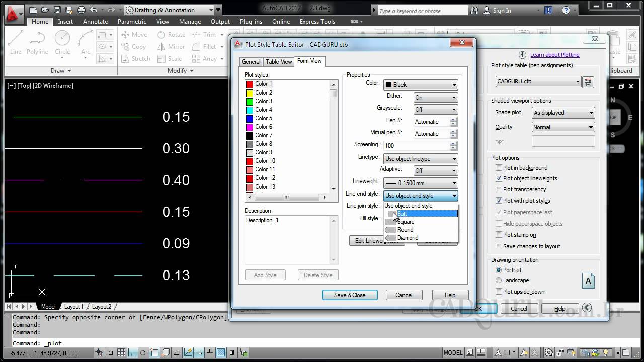Click the Plot printer icon in quick access toolbar
This screenshot has height=362, width=644.
point(81,10)
